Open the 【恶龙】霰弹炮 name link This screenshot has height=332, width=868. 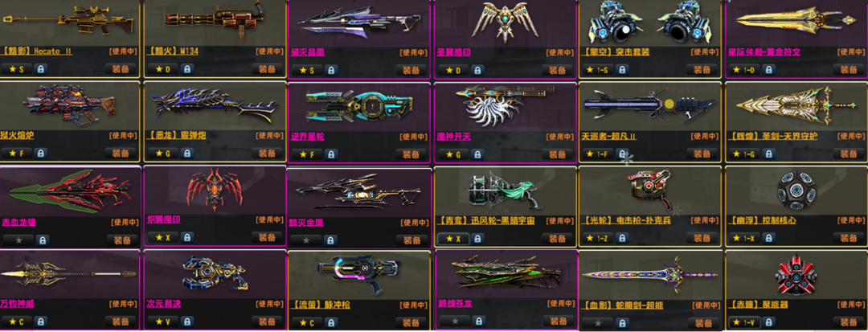(176, 136)
